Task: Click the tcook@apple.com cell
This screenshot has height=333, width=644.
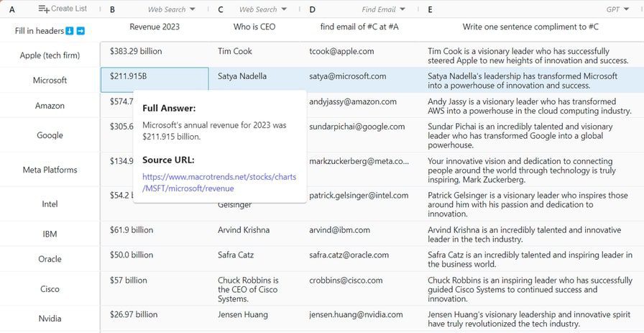Action: tap(359, 55)
